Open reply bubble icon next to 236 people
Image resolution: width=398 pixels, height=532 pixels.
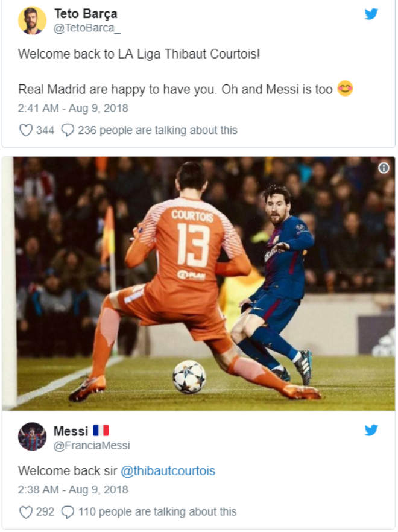click(68, 130)
